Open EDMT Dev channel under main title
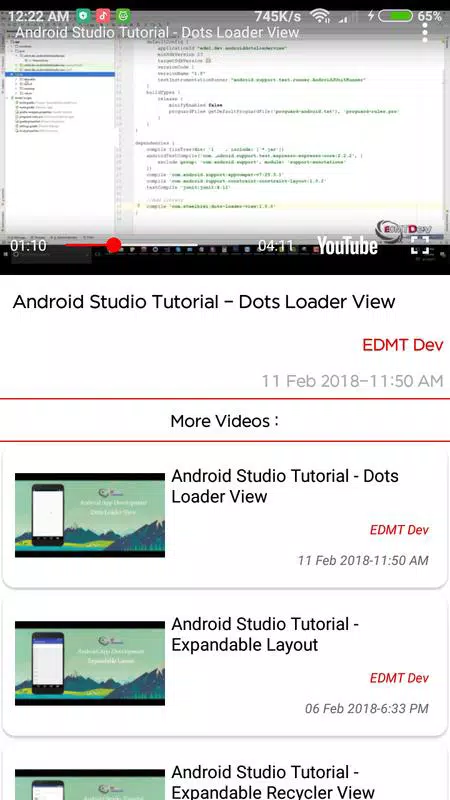This screenshot has height=800, width=450. pos(403,345)
